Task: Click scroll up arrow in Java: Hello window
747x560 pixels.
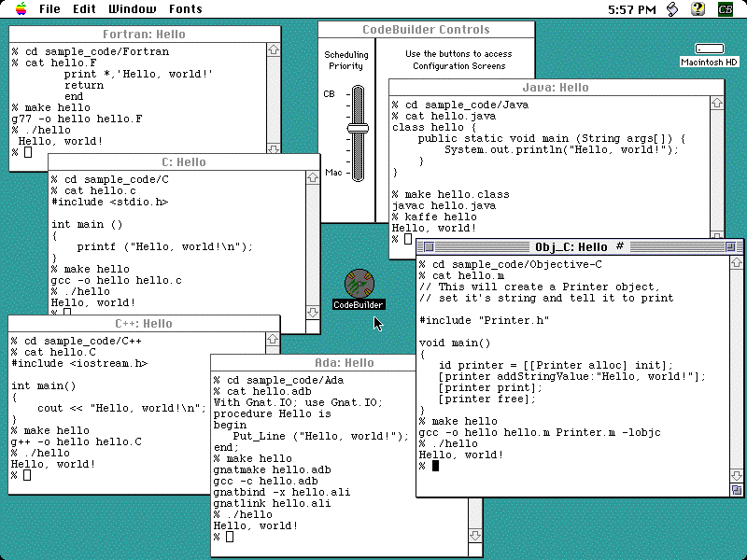Action: point(717,103)
